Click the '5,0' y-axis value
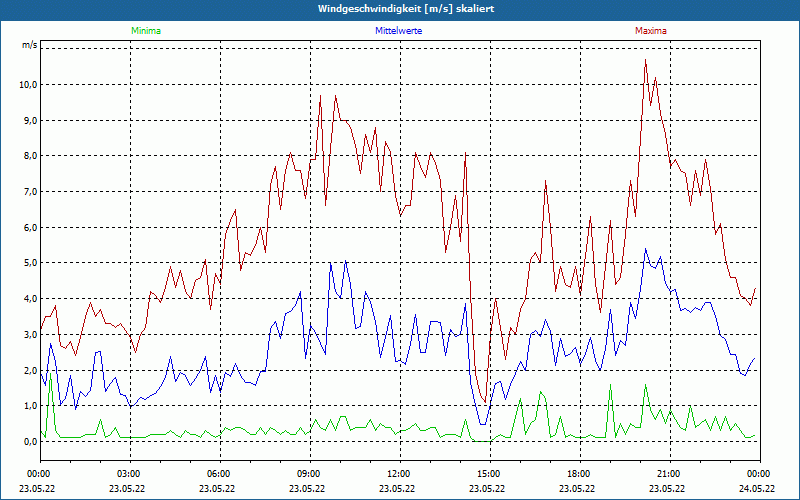 pos(31,263)
